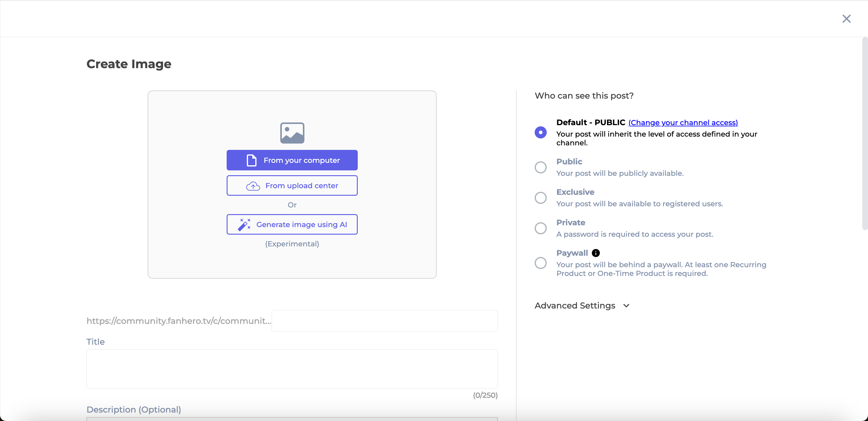868x421 pixels.
Task: Click the page scrollbar
Action: (865, 134)
